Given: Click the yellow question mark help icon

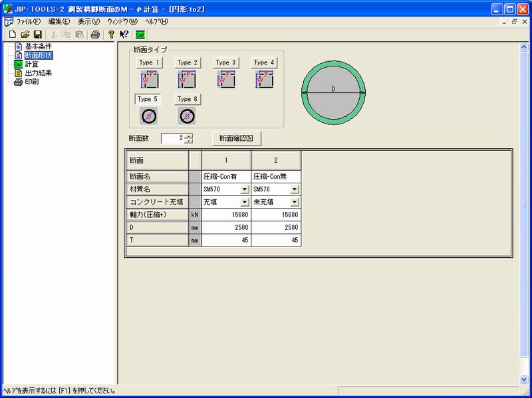Looking at the screenshot, I should click(x=112, y=34).
